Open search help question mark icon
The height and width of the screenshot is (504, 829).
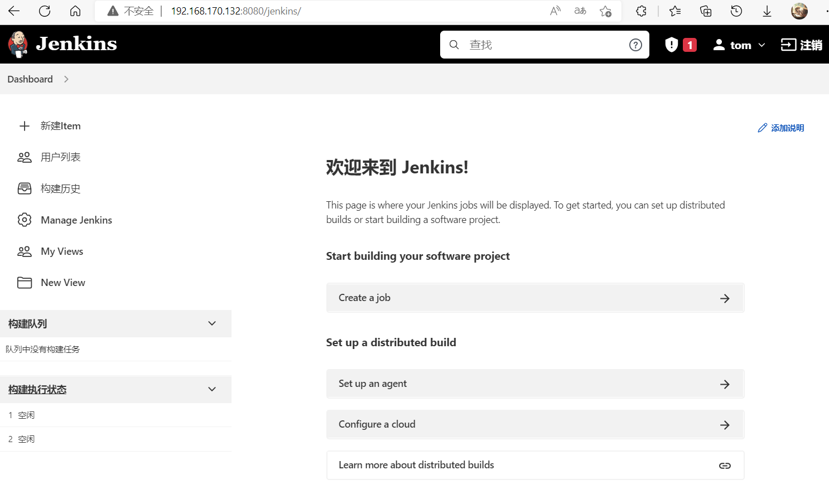(x=635, y=45)
